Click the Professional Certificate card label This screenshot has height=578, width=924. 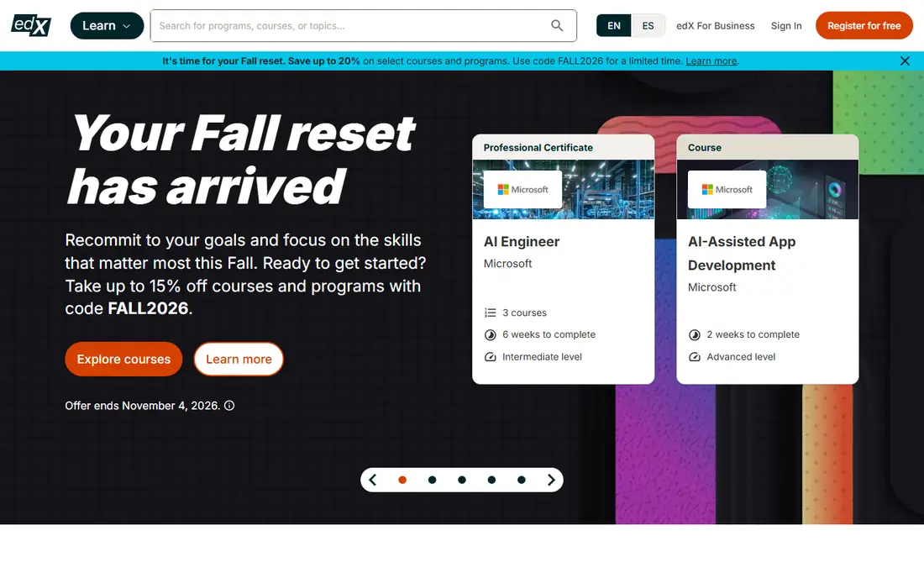coord(538,147)
